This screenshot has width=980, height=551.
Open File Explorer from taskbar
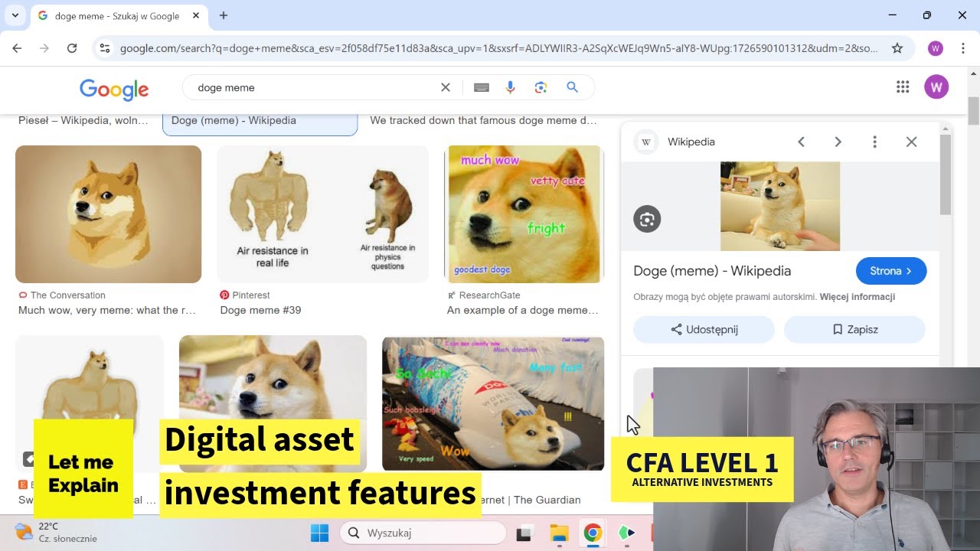pos(559,533)
